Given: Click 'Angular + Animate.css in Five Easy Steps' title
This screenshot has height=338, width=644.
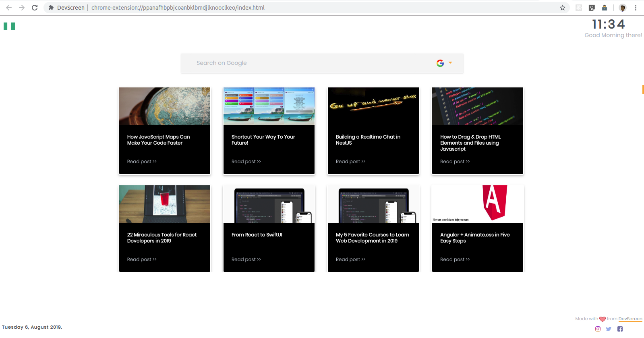Looking at the screenshot, I should 475,238.
